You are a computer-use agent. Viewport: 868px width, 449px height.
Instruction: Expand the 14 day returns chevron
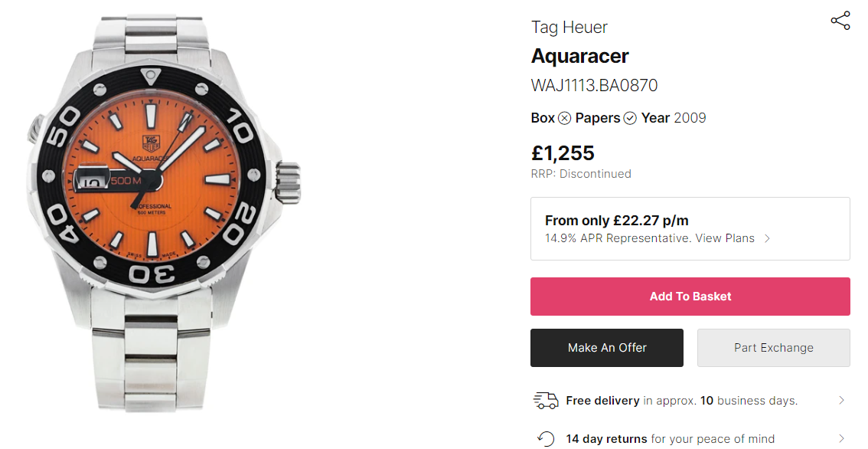[x=841, y=439]
